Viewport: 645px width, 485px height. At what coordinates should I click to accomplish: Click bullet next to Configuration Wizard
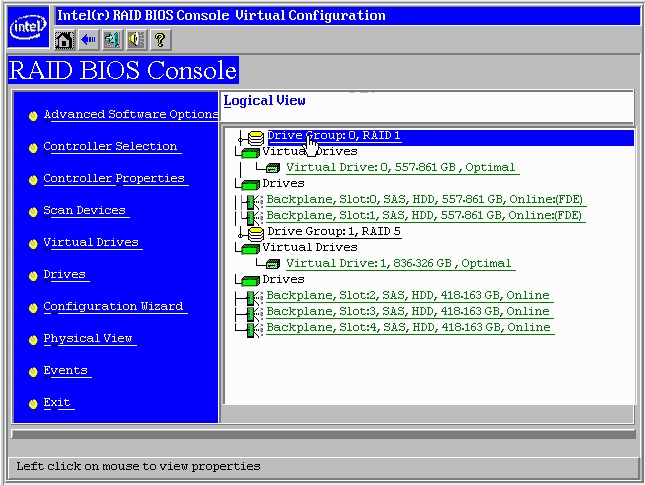33,308
